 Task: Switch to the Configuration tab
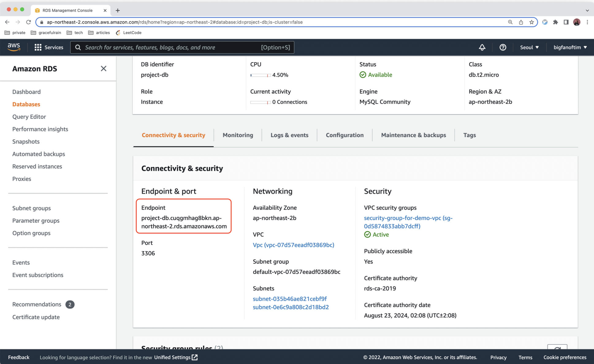click(x=345, y=135)
